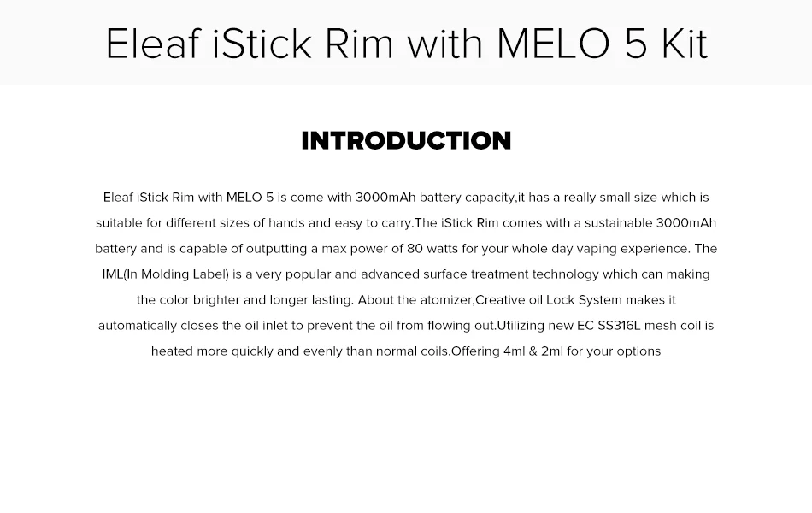Click the Eleaf iStick Rim title heading

coord(406,44)
